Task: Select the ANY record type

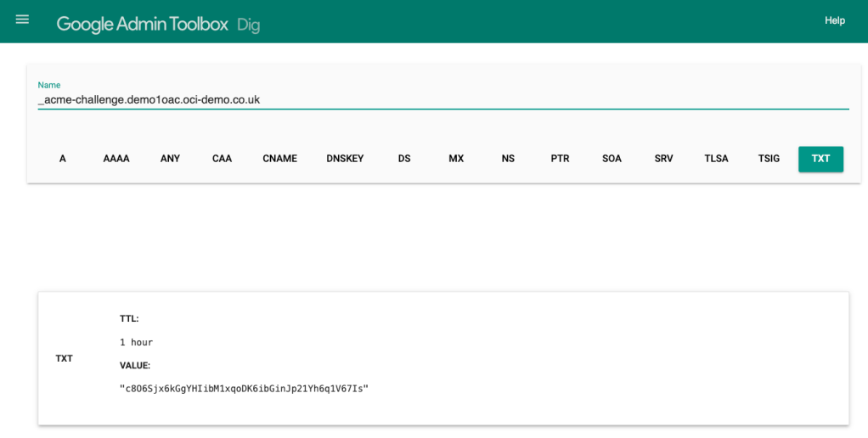Action: coord(170,159)
